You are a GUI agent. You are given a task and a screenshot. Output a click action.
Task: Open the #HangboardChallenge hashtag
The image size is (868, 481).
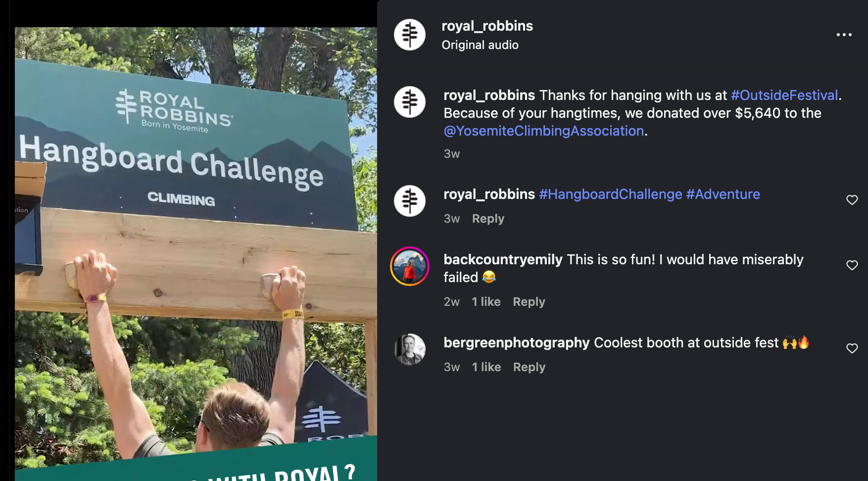coord(611,194)
